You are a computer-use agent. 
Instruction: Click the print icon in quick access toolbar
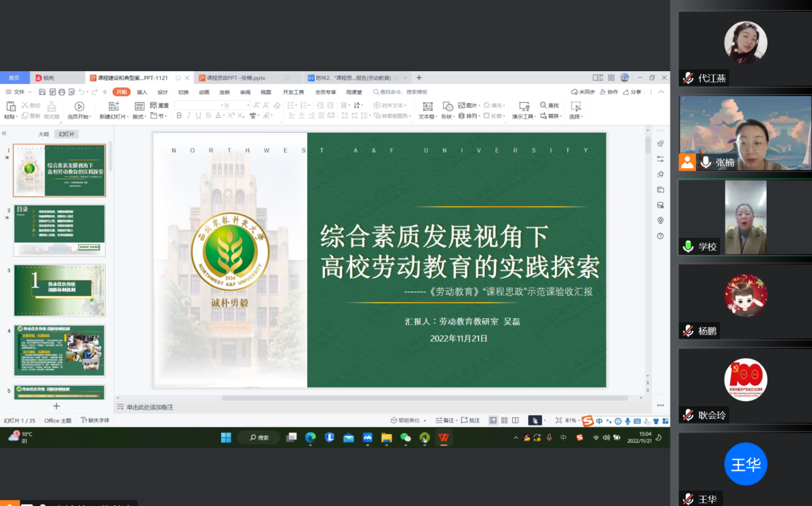pyautogui.click(x=62, y=92)
